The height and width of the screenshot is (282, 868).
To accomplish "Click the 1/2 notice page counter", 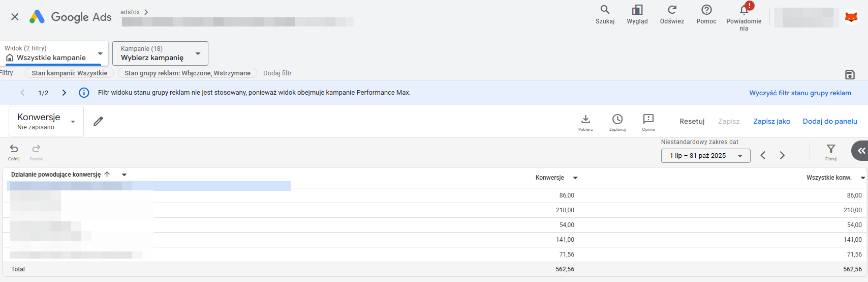I will [x=43, y=93].
